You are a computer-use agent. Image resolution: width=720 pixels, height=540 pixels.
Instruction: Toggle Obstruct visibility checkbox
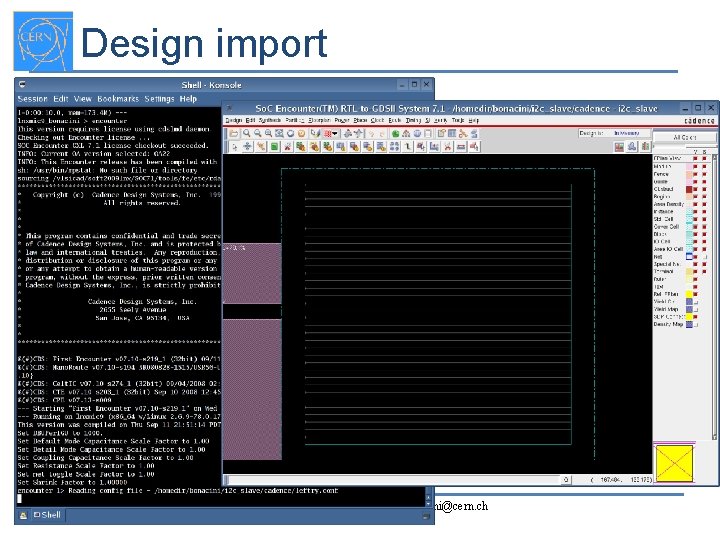(x=695, y=189)
